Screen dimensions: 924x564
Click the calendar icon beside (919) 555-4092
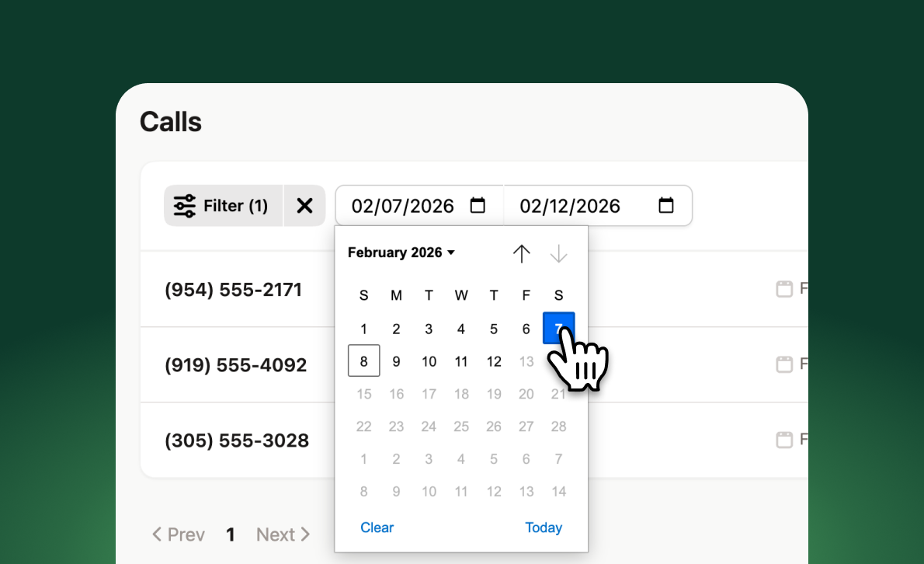point(785,364)
